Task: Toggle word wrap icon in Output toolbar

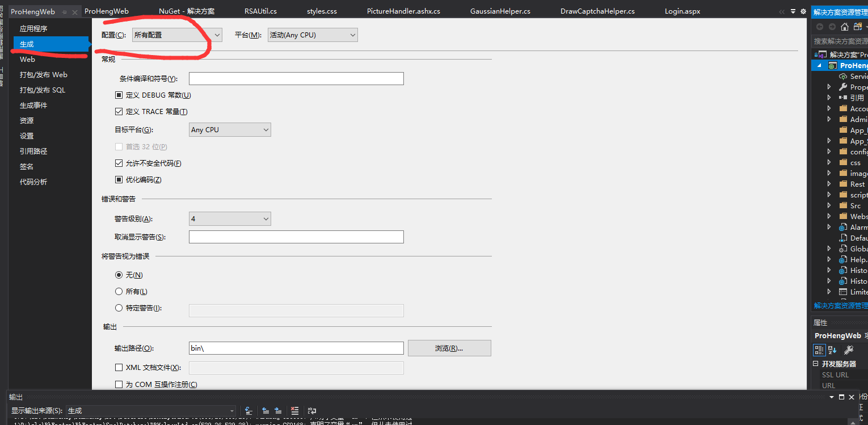Action: pyautogui.click(x=311, y=411)
